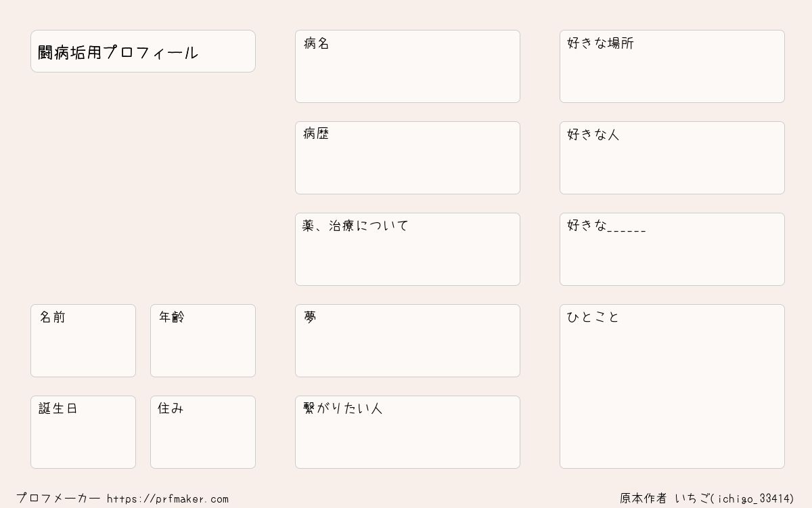Select the 名前 field box
The width and height of the screenshot is (812, 508).
pos(83,341)
